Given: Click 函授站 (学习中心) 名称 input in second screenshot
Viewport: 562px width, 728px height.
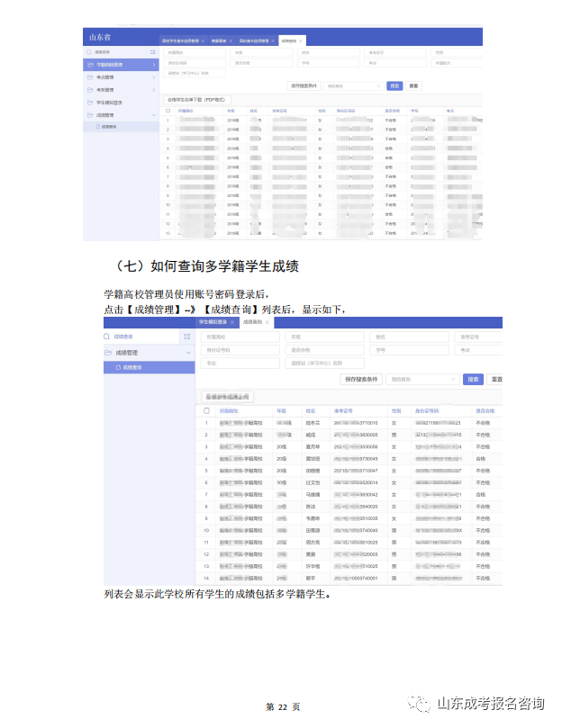Looking at the screenshot, I should tap(324, 363).
